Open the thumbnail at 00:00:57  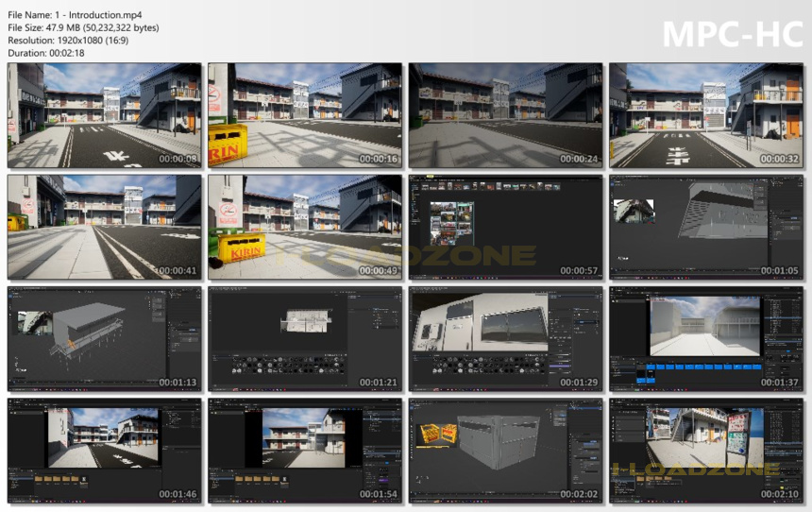pos(505,227)
